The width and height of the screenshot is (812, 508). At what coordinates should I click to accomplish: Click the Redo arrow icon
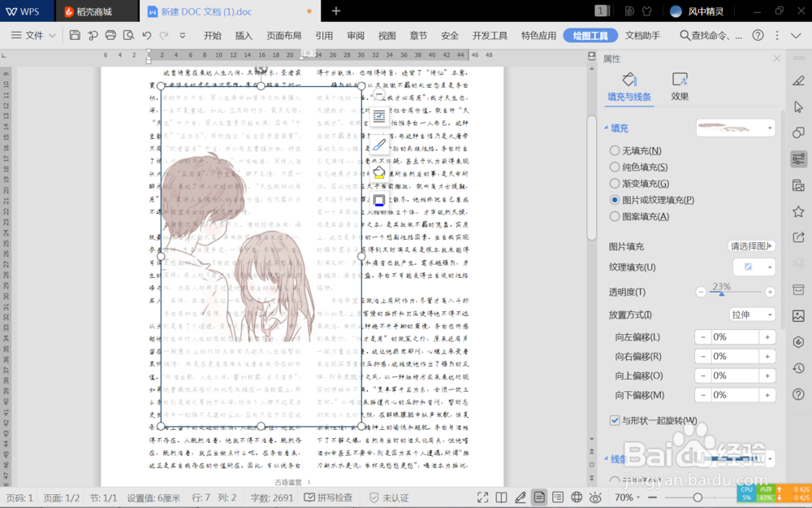[164, 35]
